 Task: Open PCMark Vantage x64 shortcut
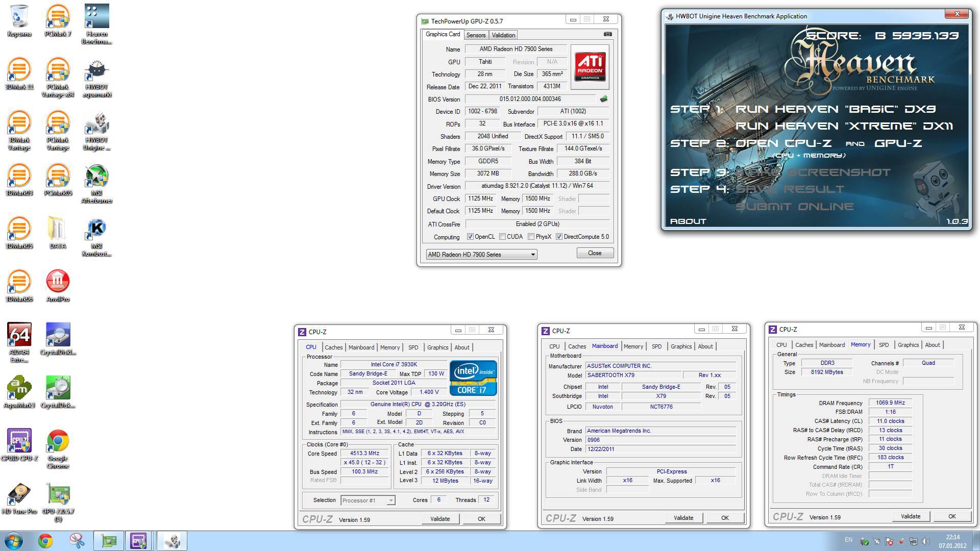[x=58, y=77]
